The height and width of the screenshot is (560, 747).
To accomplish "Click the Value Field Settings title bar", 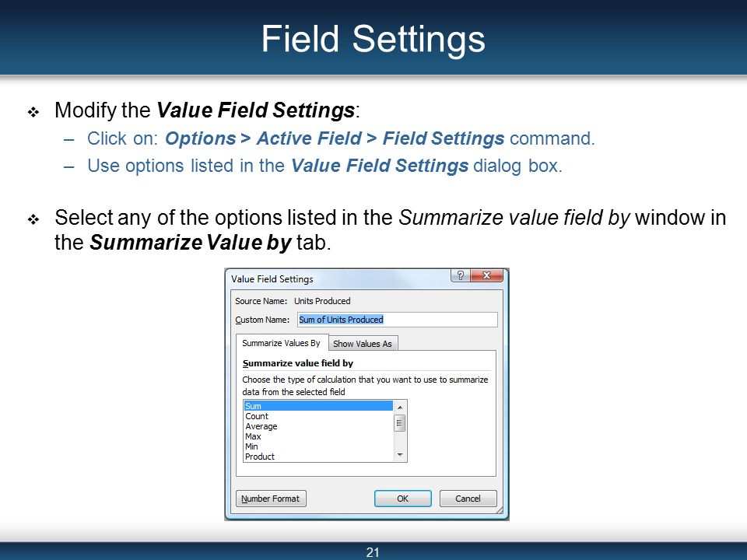I will (x=338, y=278).
